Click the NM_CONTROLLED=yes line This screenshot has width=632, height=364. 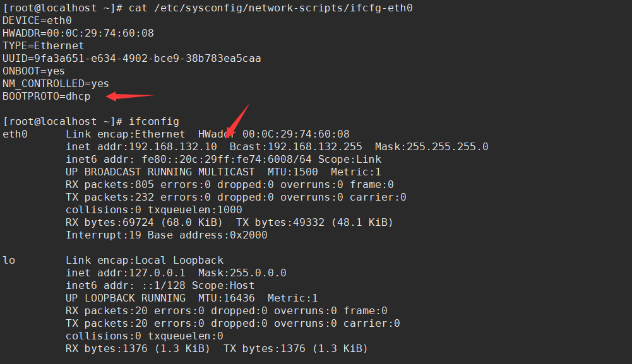click(56, 83)
